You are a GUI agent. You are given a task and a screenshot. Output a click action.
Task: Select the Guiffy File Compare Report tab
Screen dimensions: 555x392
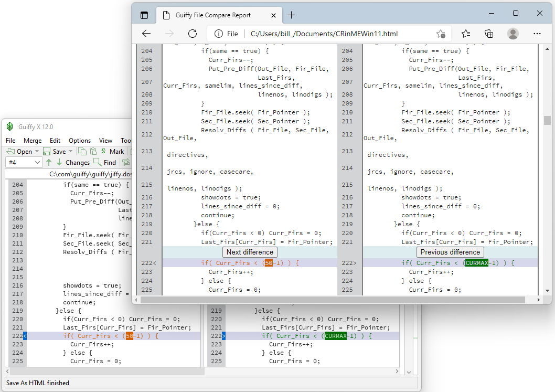tap(214, 15)
